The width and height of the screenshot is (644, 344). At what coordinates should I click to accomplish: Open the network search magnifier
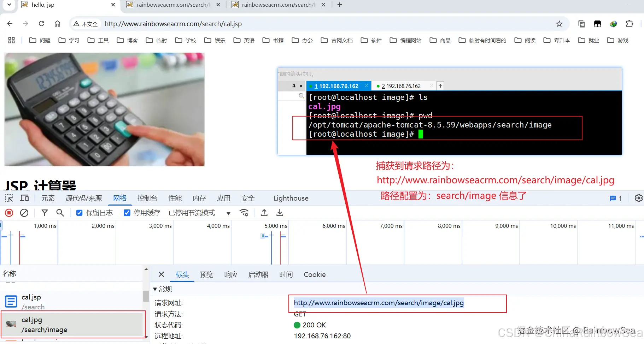point(60,213)
